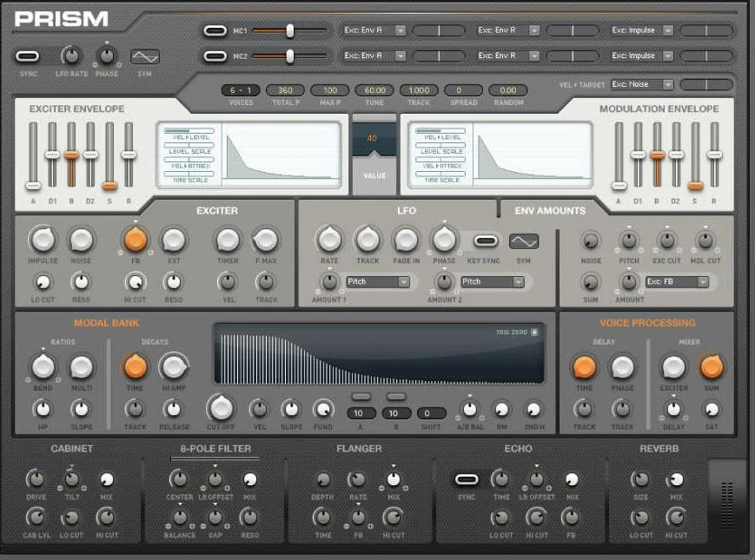Select the LFO tab
Image resolution: width=755 pixels, height=560 pixels.
click(407, 211)
